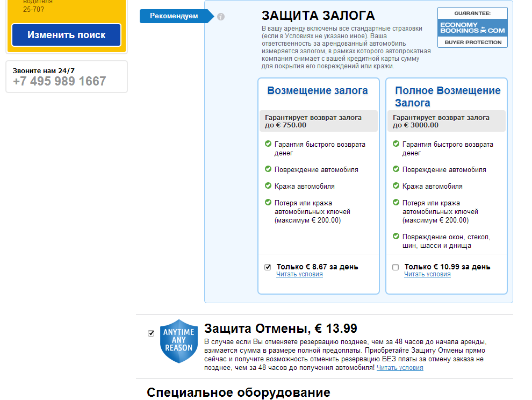Click the text 'до € 3000.00' guarantee
This screenshot has height=400, width=532.
point(415,125)
